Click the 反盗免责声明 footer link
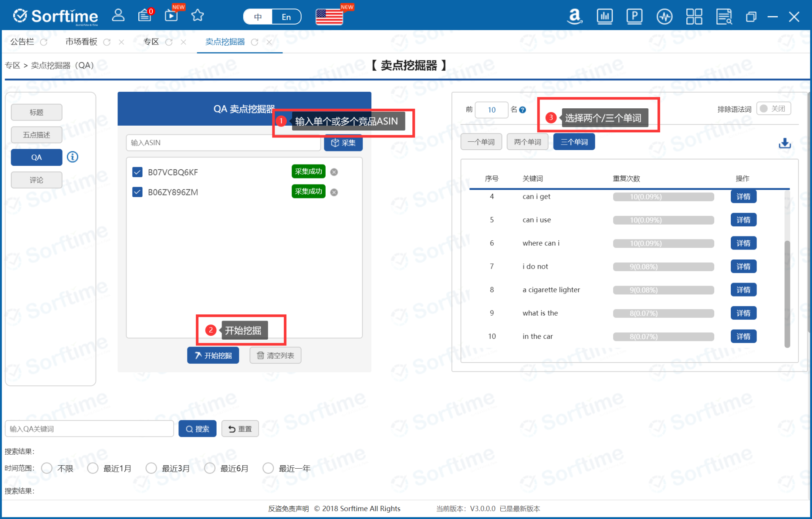The width and height of the screenshot is (812, 519). tap(288, 508)
